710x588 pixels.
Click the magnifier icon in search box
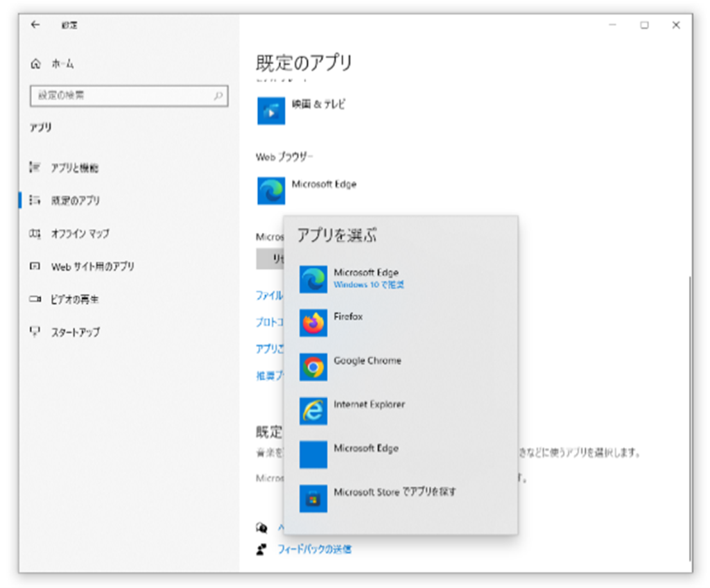(x=218, y=96)
